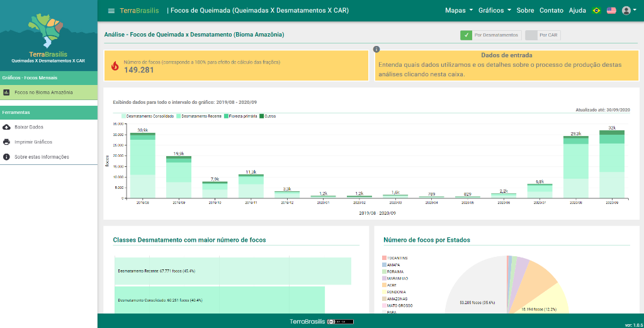Click the MATO GROSSO legend entry
The width and height of the screenshot is (644, 328).
click(397, 305)
